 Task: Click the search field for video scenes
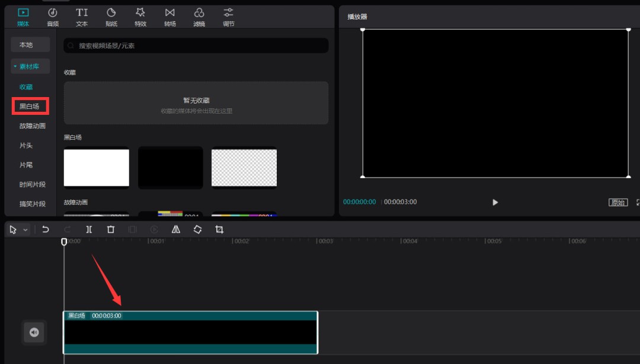click(196, 46)
